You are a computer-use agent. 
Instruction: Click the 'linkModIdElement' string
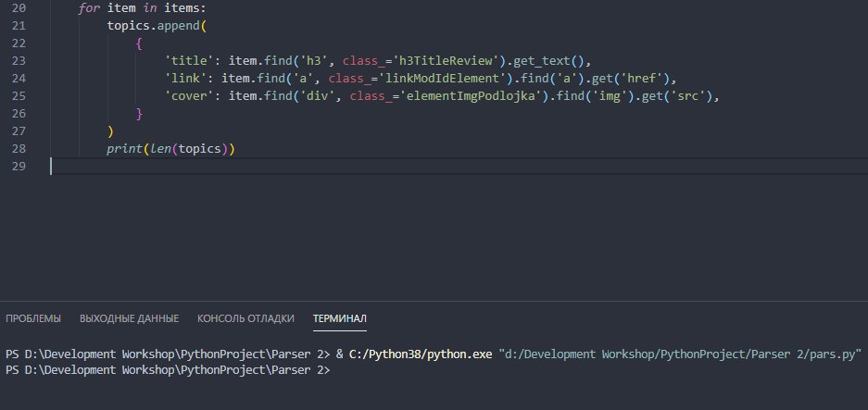click(x=442, y=79)
